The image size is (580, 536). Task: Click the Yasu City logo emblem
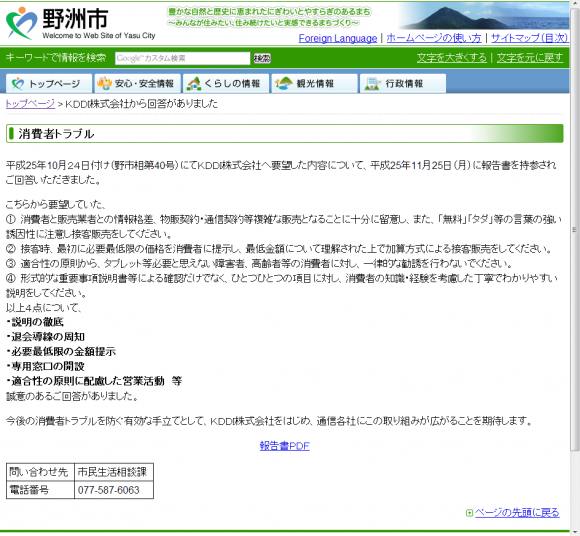tap(21, 23)
